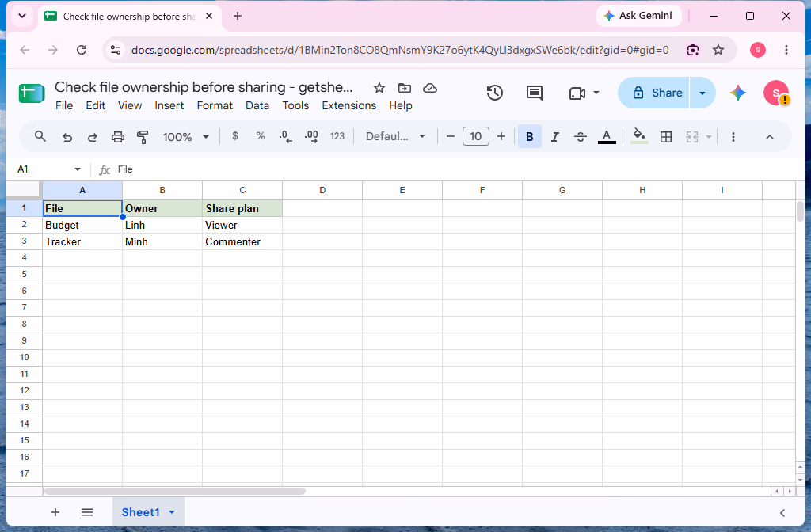Star the spreadsheet document

coord(379,88)
